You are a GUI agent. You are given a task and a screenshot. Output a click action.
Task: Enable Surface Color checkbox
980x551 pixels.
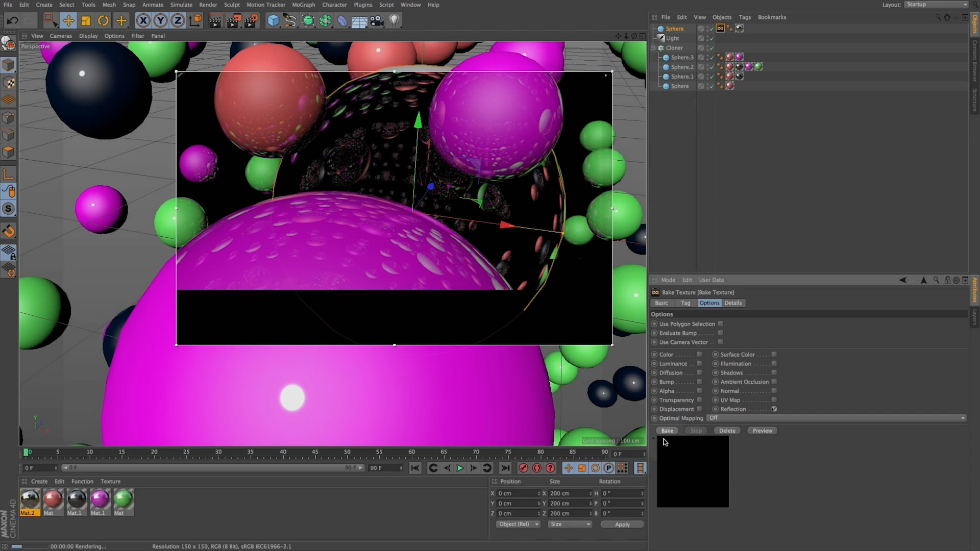(x=774, y=354)
